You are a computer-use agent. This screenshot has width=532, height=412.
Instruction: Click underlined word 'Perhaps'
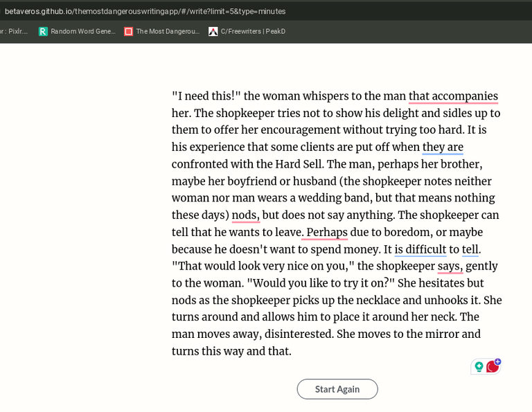[327, 232]
